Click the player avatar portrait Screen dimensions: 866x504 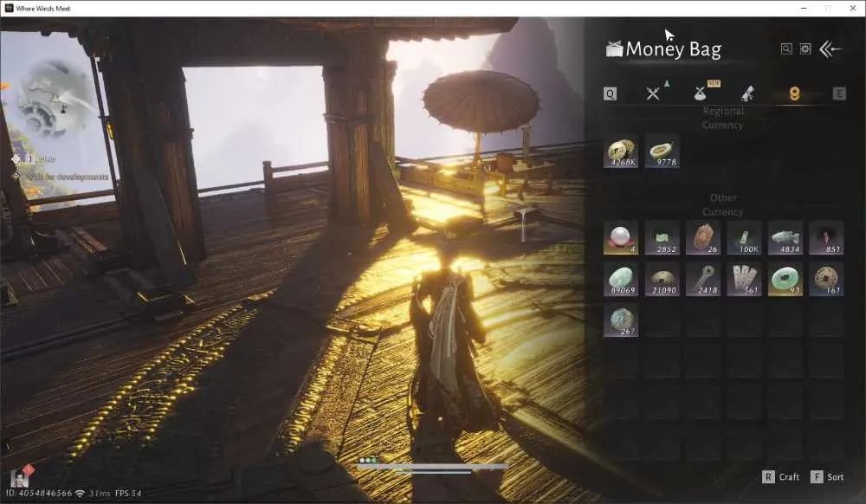pos(19,478)
